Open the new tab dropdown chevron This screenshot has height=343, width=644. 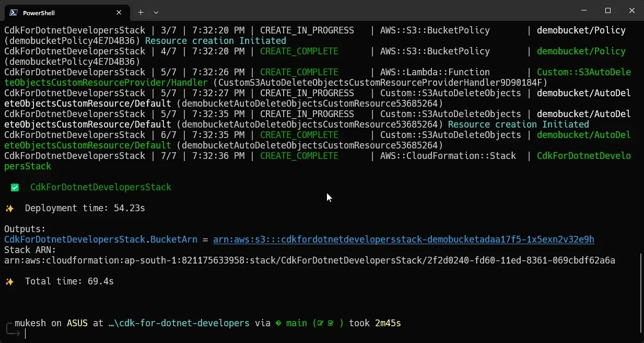click(x=156, y=12)
